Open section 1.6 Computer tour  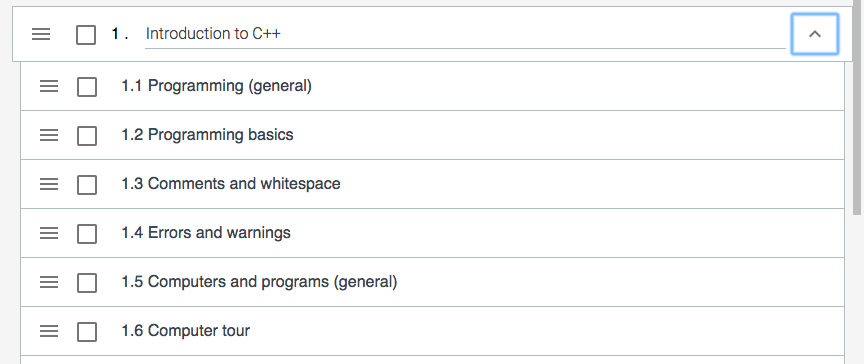click(x=186, y=330)
